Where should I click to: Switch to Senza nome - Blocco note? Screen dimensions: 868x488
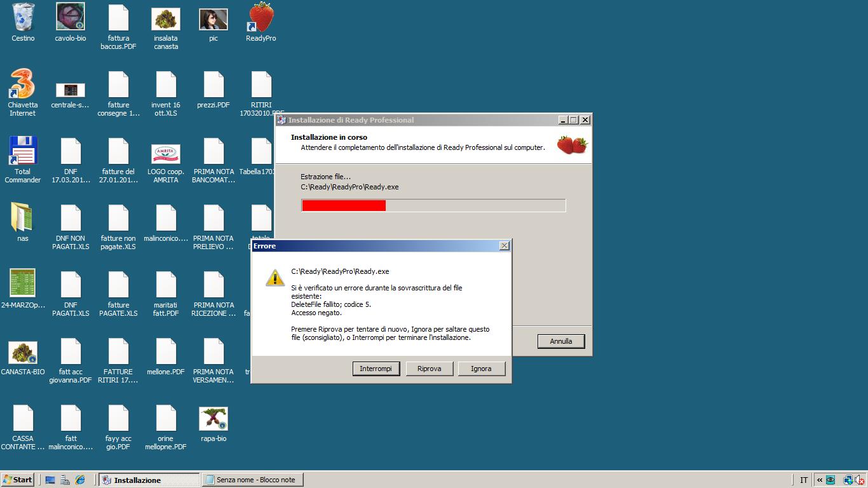click(x=252, y=480)
